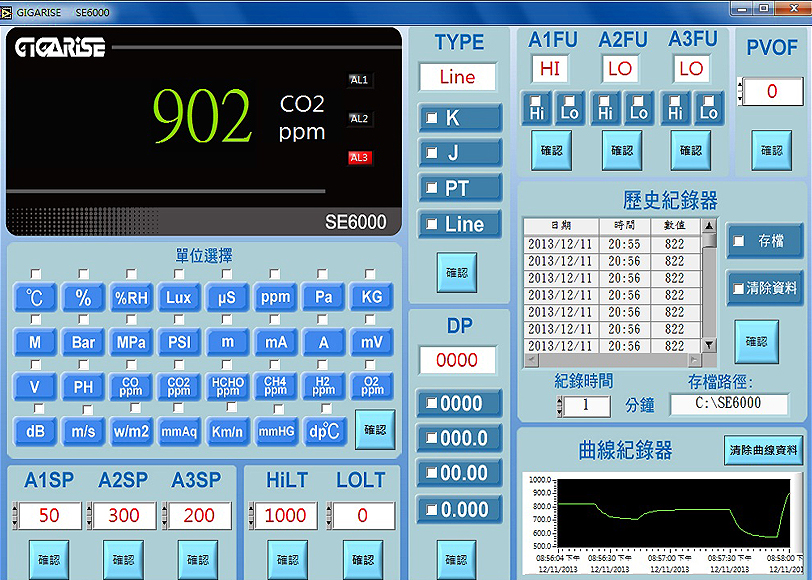Click the AL1 alarm indicator
Image resolution: width=812 pixels, height=580 pixels.
[x=359, y=80]
